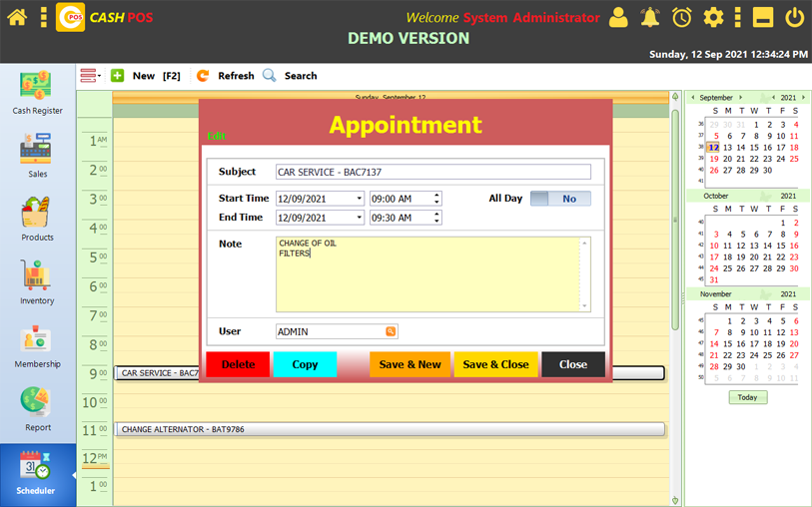Open the Sales module

point(37,156)
